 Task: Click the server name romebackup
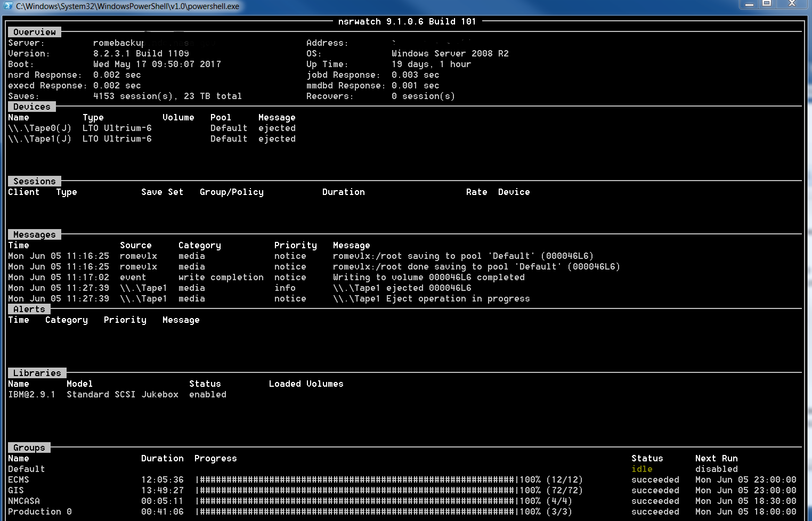(118, 43)
